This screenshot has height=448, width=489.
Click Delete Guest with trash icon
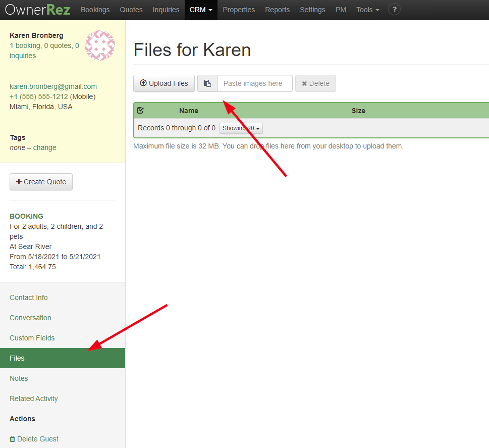pyautogui.click(x=34, y=439)
